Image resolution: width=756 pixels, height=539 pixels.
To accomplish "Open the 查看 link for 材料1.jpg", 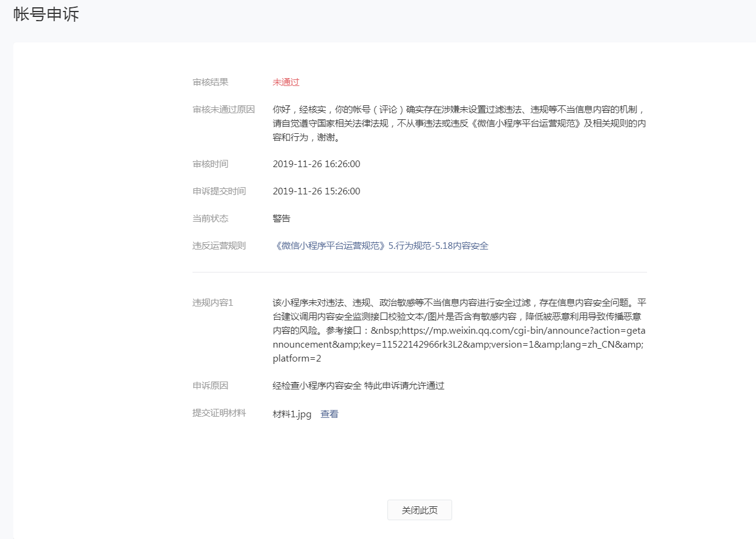I will (x=329, y=414).
